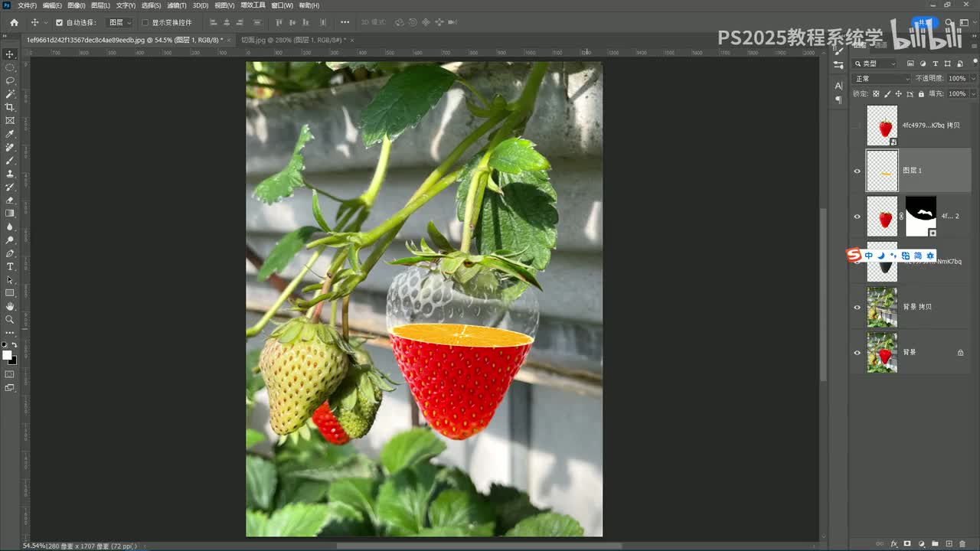Screen dimensions: 980x551
Task: Select the Gradient tool
Action: coord(10,214)
